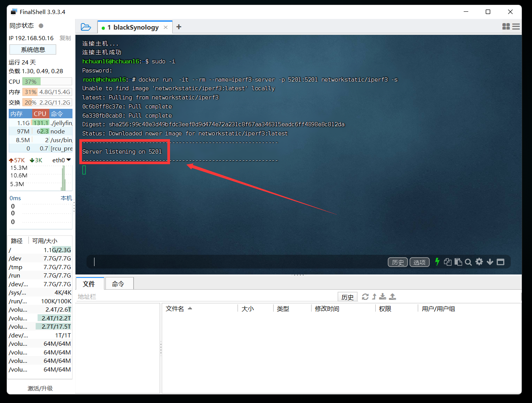Expand the eth0 network interface dropdown
Screen dimensions: 532x403
click(69, 160)
